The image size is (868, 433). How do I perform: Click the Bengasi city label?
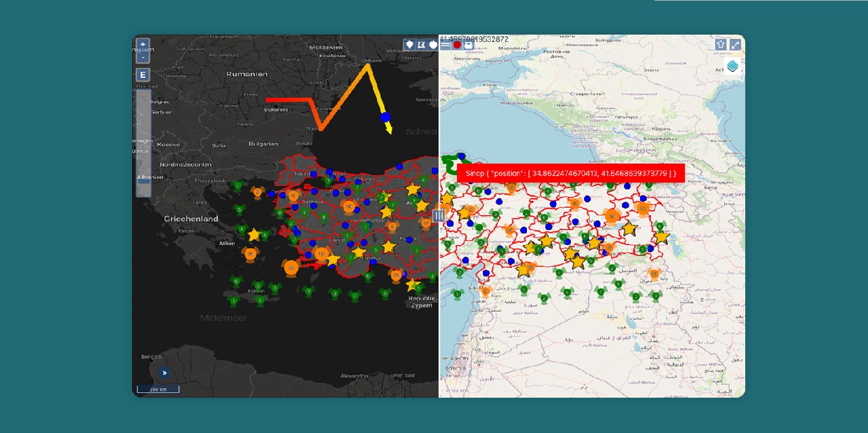[152, 357]
